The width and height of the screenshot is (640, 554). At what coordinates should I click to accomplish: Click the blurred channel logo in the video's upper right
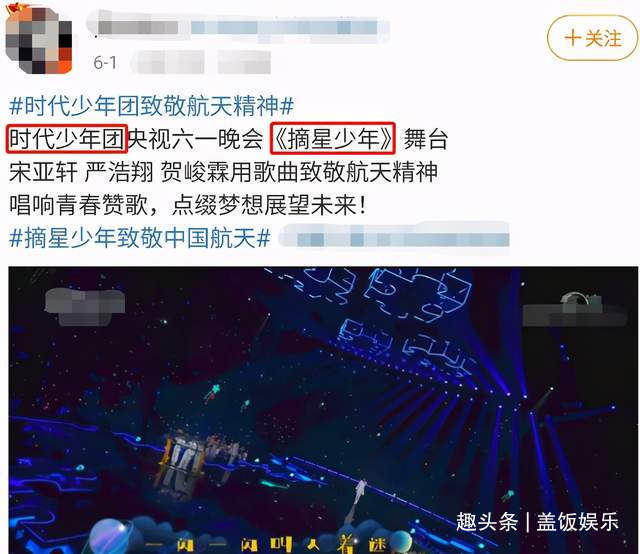point(576,309)
